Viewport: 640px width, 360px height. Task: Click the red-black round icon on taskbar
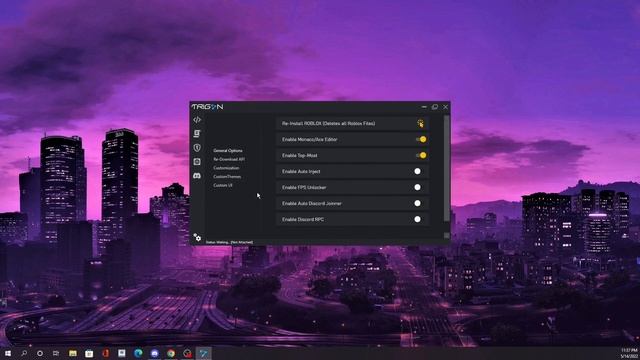[187, 353]
